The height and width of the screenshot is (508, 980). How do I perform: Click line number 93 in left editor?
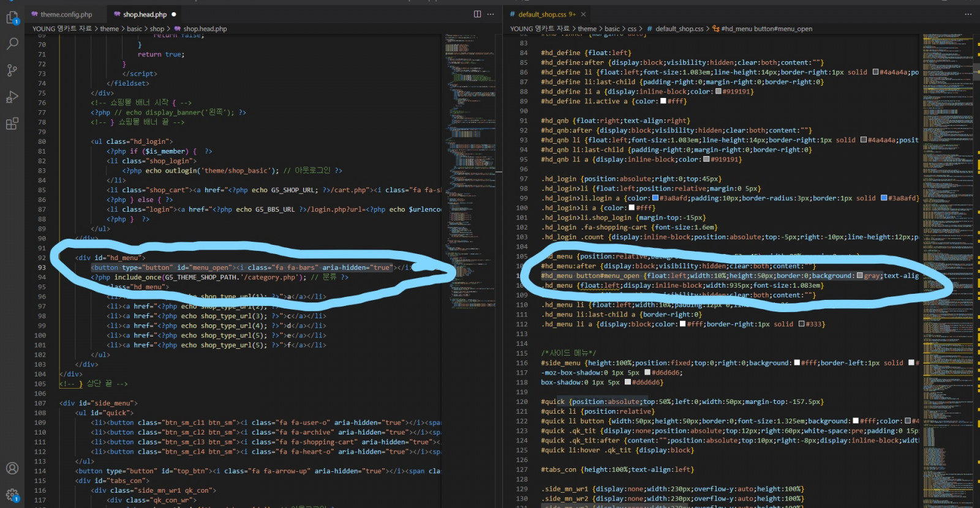[42, 267]
